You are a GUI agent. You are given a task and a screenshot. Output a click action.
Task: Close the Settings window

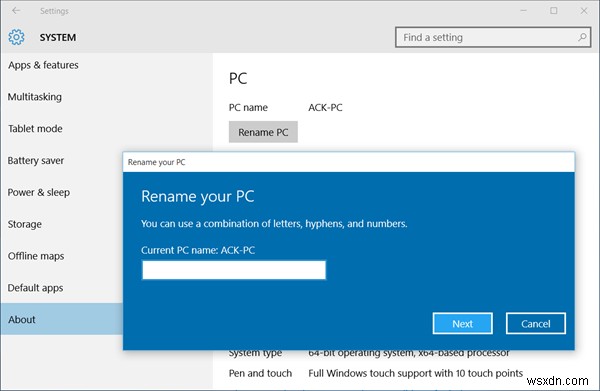tap(584, 10)
